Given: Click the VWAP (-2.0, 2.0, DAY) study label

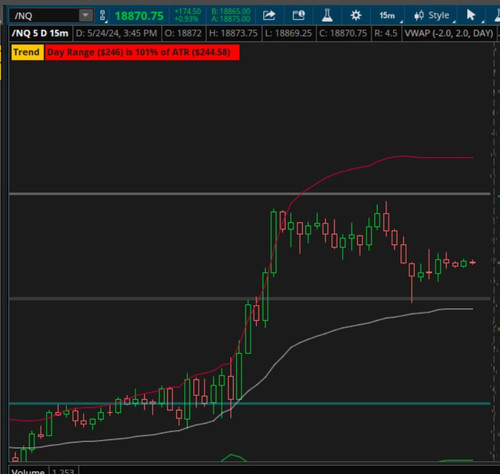Looking at the screenshot, I should point(449,33).
